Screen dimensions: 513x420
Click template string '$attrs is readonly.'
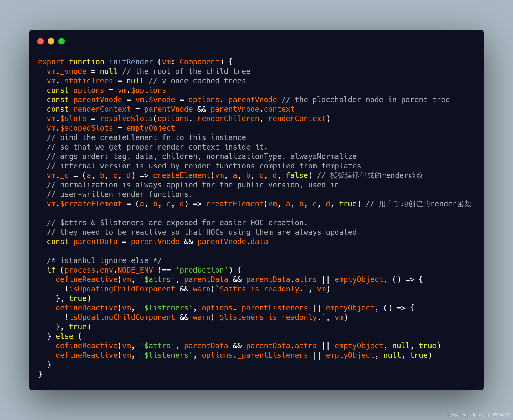(261, 289)
